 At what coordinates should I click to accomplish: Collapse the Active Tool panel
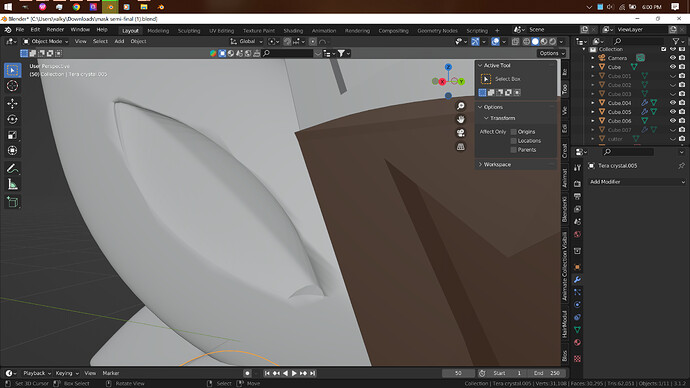click(x=480, y=65)
